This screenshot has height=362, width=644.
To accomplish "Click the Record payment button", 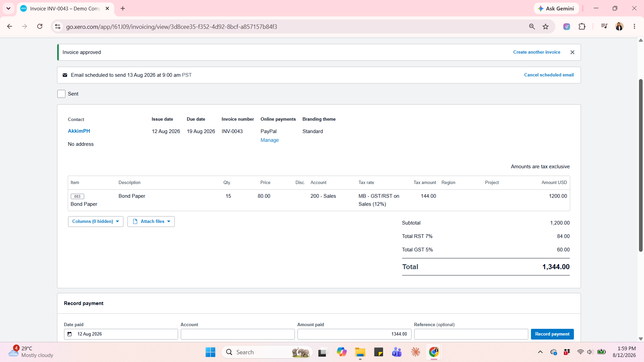I will point(552,334).
